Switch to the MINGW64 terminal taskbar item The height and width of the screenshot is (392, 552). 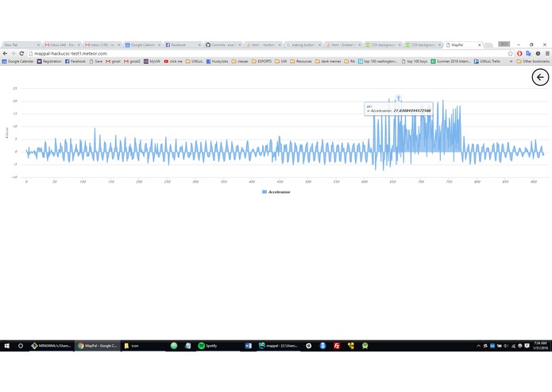coord(52,346)
